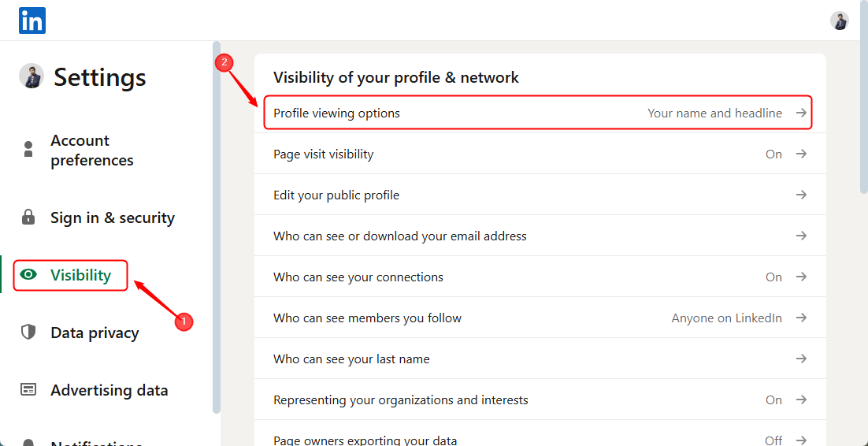
Task: Click the Account preferences person icon
Action: point(28,149)
